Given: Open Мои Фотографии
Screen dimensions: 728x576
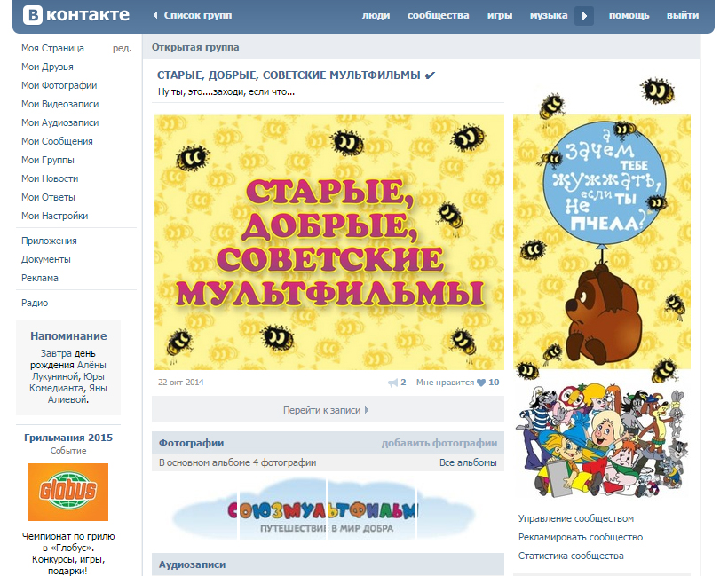Looking at the screenshot, I should (59, 85).
